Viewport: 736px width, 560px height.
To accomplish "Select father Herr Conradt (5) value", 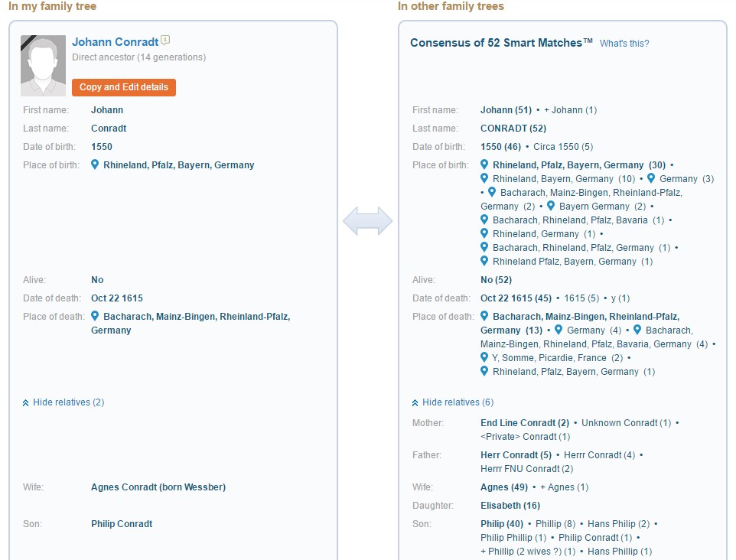I will [x=516, y=455].
